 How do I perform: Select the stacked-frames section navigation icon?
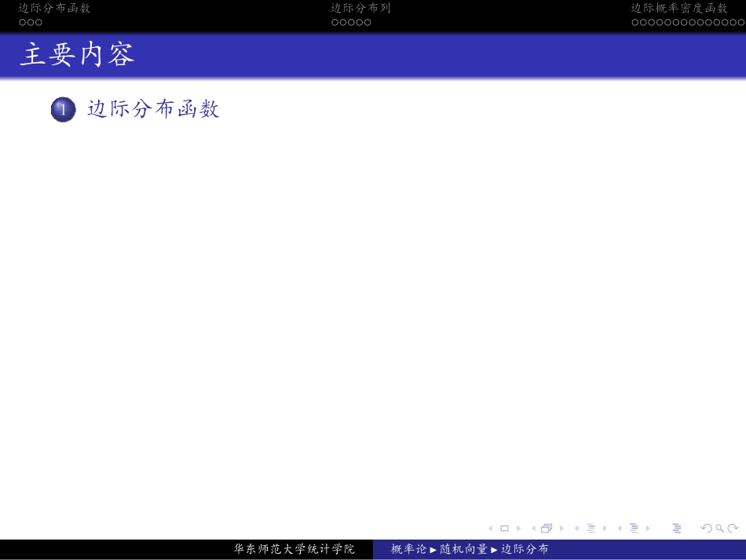[x=547, y=527]
